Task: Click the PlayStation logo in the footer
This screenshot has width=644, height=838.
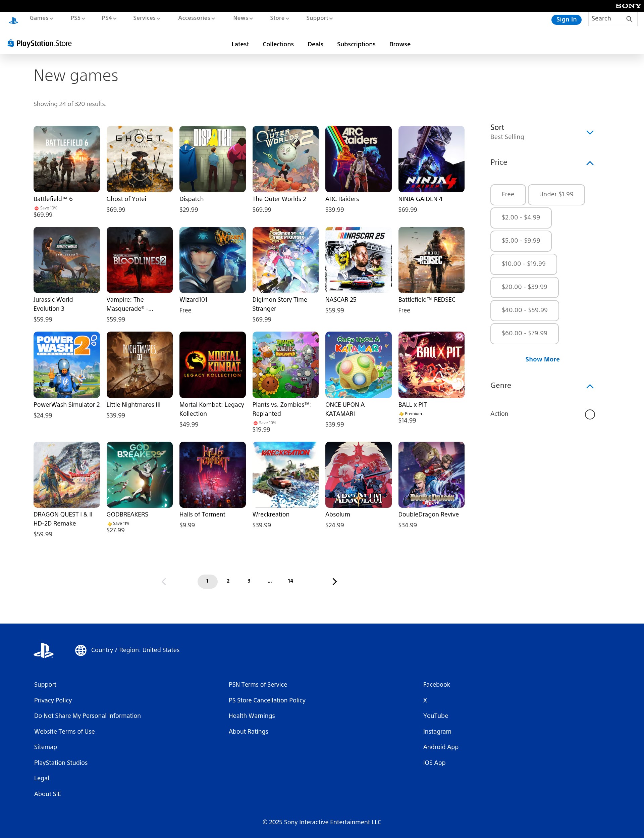Action: pyautogui.click(x=44, y=650)
